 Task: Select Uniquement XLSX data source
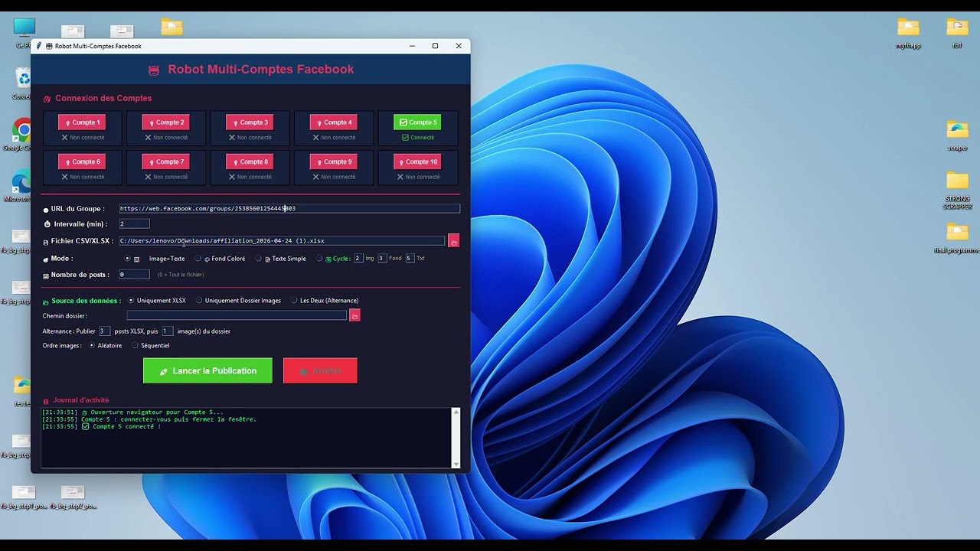131,301
